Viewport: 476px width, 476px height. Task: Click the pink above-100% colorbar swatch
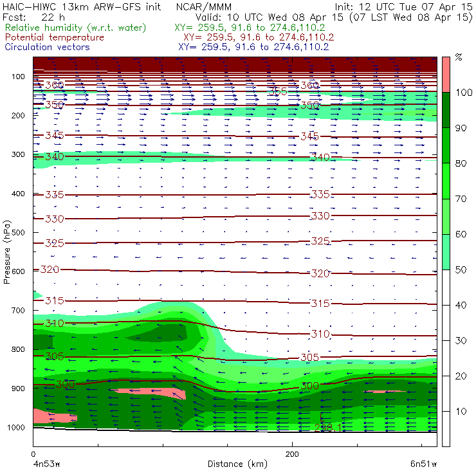[446, 75]
